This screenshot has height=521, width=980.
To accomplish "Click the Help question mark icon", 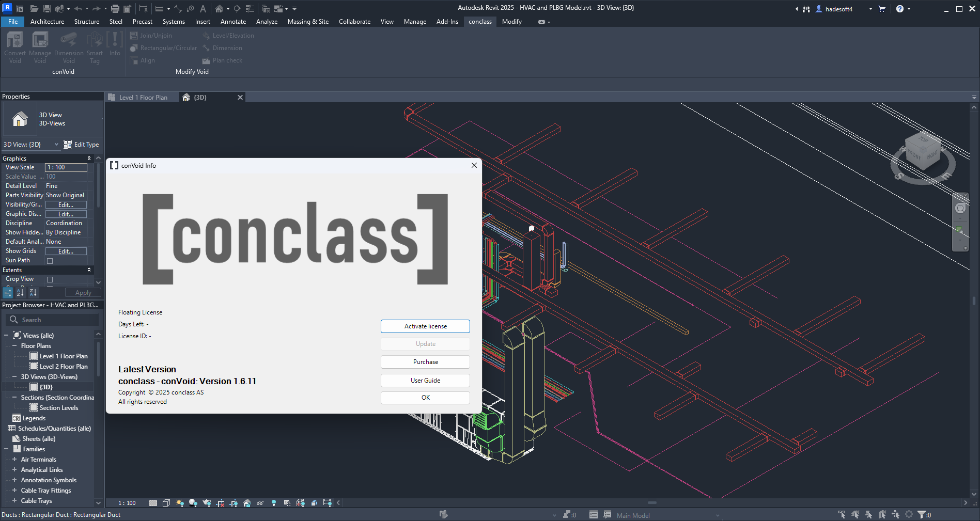I will pos(900,9).
